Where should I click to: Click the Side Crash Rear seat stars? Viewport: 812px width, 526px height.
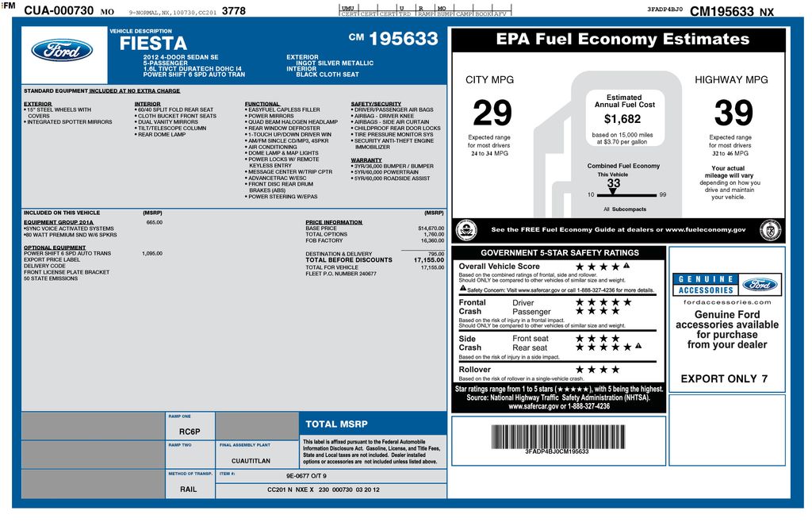607,347
